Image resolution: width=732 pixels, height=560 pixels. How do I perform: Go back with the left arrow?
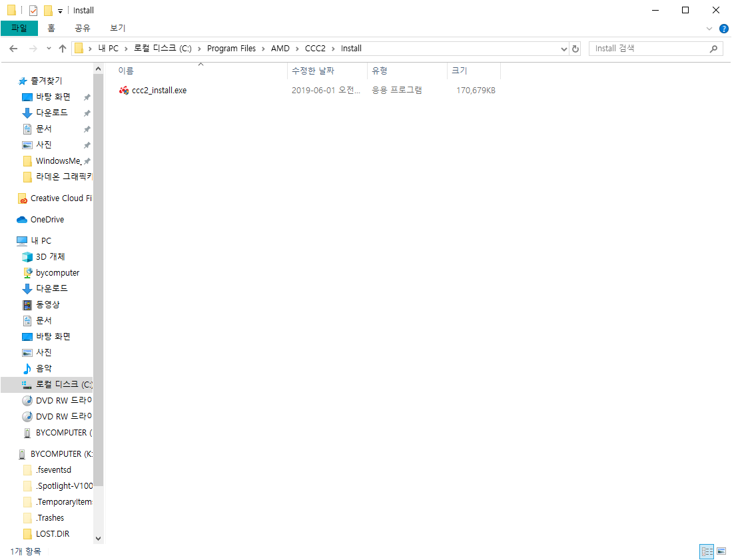point(13,49)
